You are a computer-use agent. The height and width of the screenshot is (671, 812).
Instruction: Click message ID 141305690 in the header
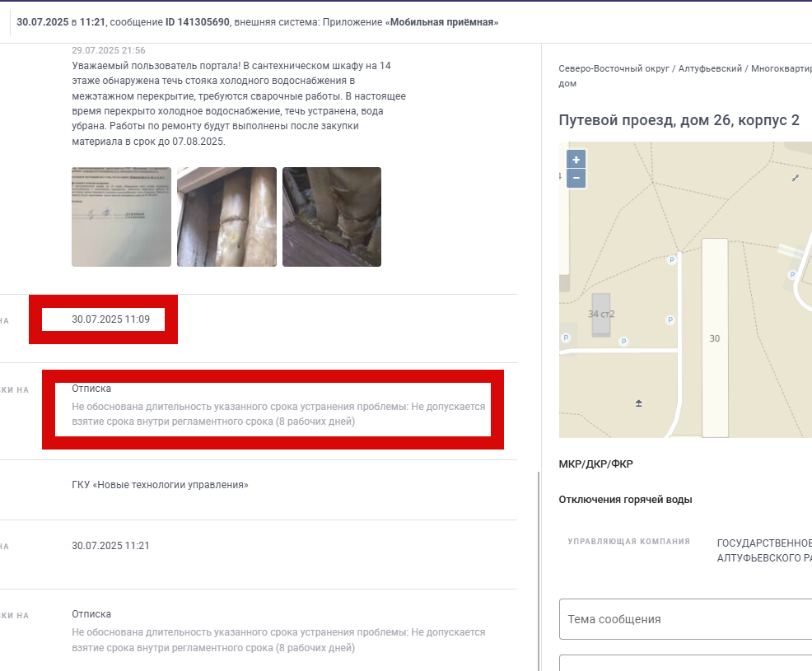point(198,22)
